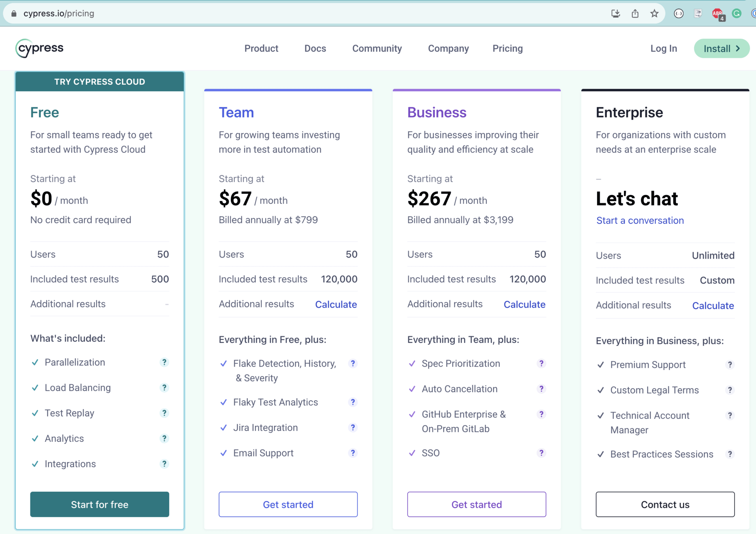Image resolution: width=756 pixels, height=534 pixels.
Task: Click Get started in Team plan
Action: click(x=288, y=504)
